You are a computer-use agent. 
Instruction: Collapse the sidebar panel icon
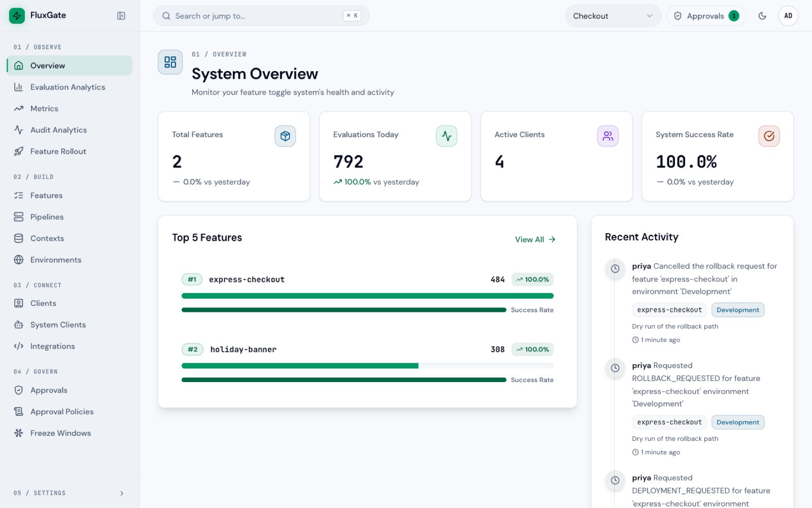click(121, 16)
